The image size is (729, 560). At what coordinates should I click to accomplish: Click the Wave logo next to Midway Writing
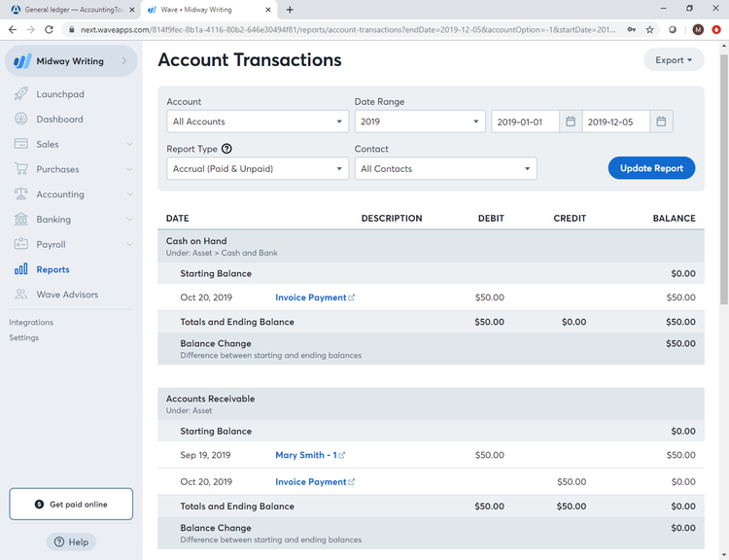click(x=22, y=61)
